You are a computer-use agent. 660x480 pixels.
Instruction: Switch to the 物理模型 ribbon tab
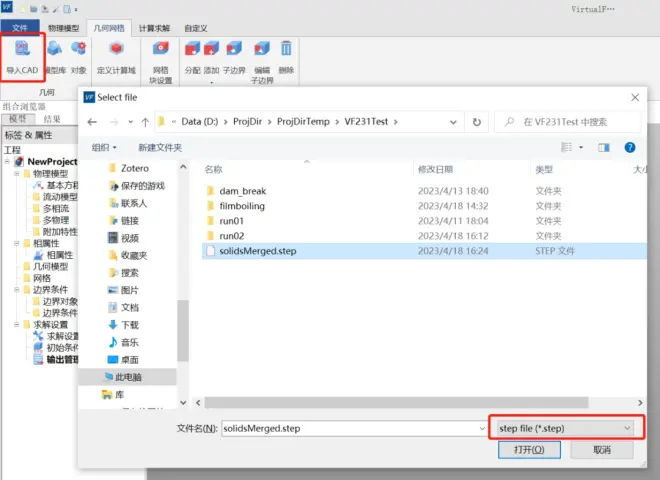63,27
